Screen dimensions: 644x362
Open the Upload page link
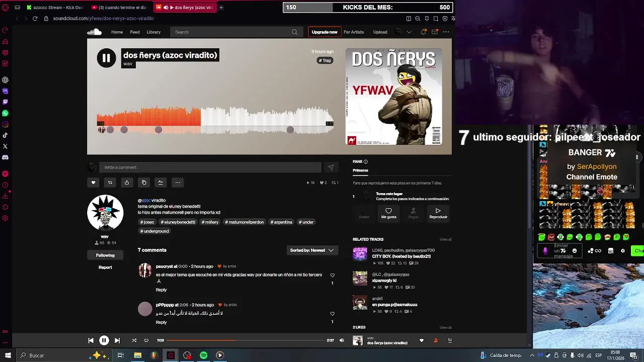point(380,32)
